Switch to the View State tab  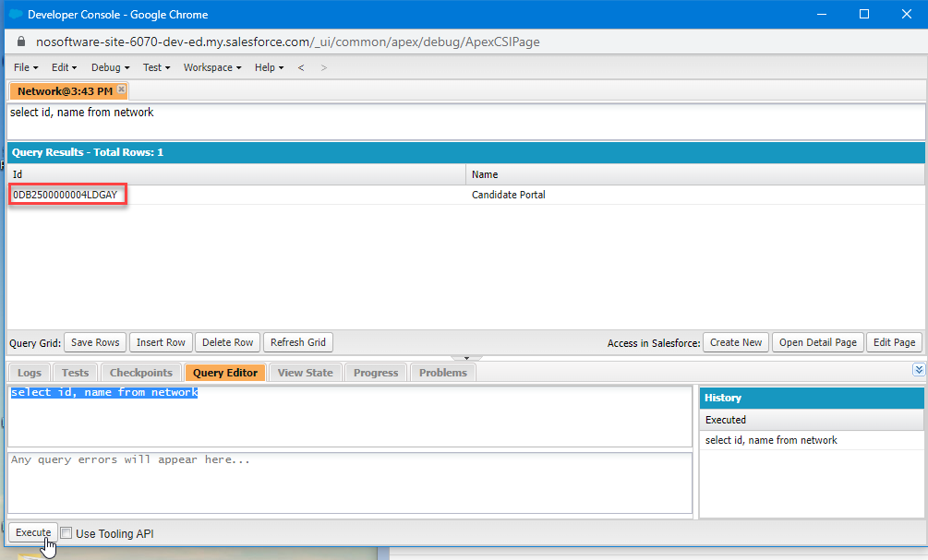306,373
